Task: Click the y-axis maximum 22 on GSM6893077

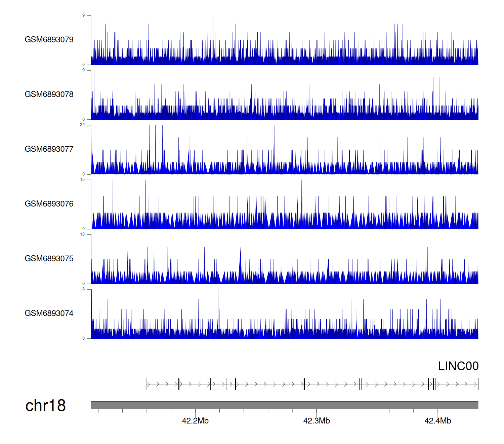Action: (82, 125)
